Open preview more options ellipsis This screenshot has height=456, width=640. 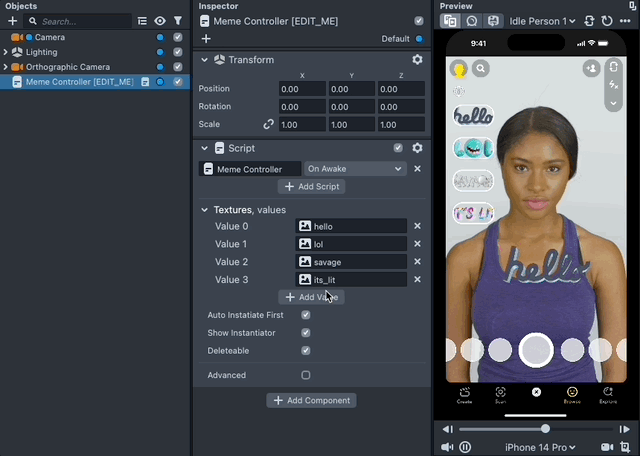coord(625,21)
